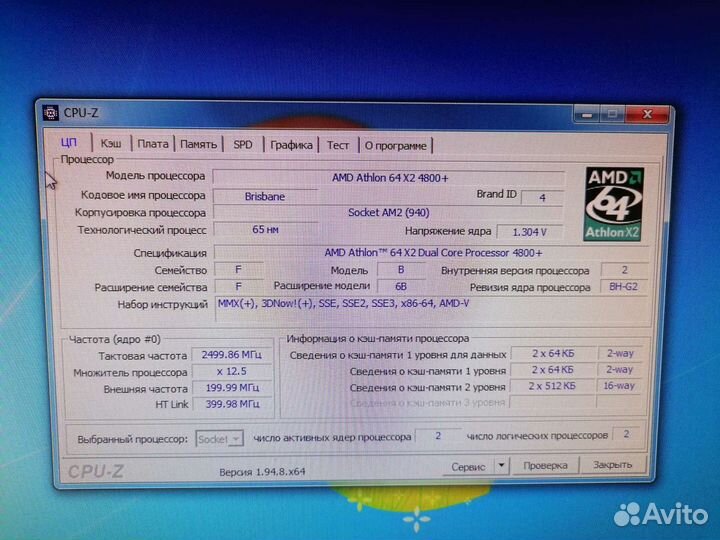This screenshot has height=540, width=720.
Task: Expand the Сервис button dropdown arrow
Action: click(x=502, y=466)
